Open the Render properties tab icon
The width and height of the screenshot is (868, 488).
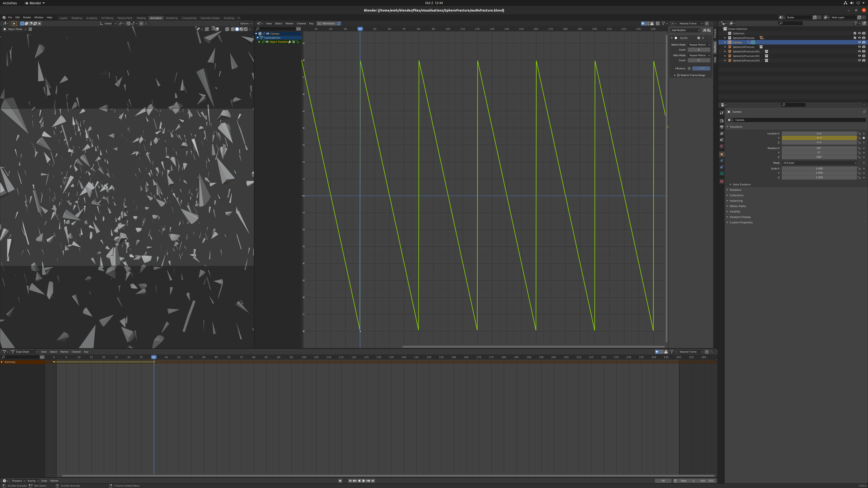point(722,121)
